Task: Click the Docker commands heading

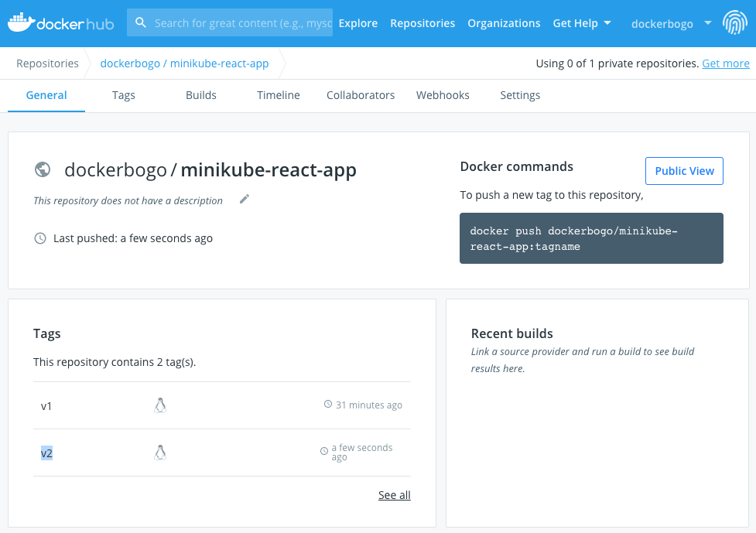Action: click(x=516, y=167)
